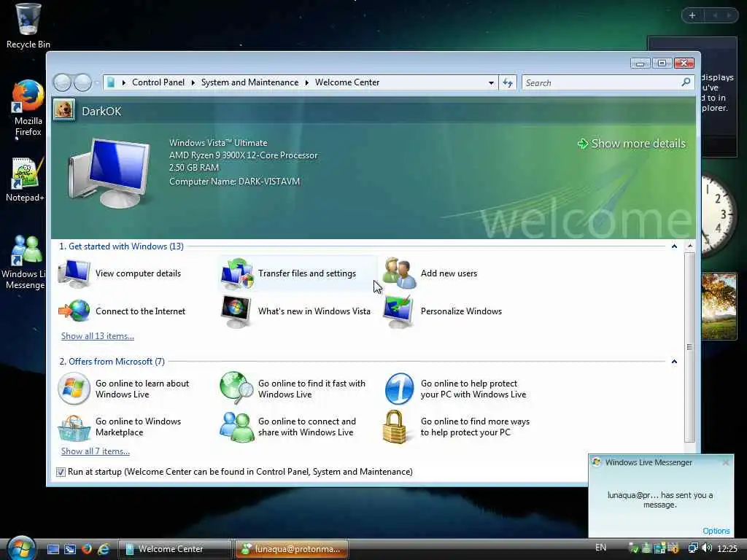Click Show Desktop in the quick launch
The width and height of the screenshot is (747, 560).
point(53,549)
